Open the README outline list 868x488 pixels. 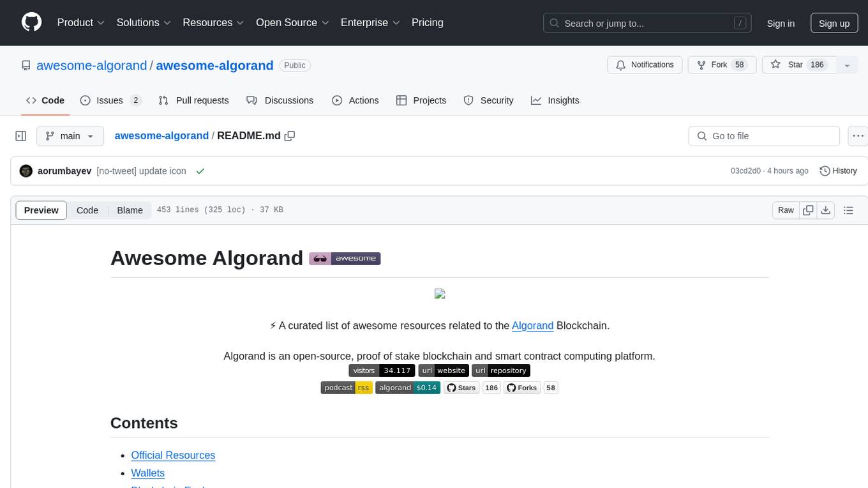(x=848, y=210)
